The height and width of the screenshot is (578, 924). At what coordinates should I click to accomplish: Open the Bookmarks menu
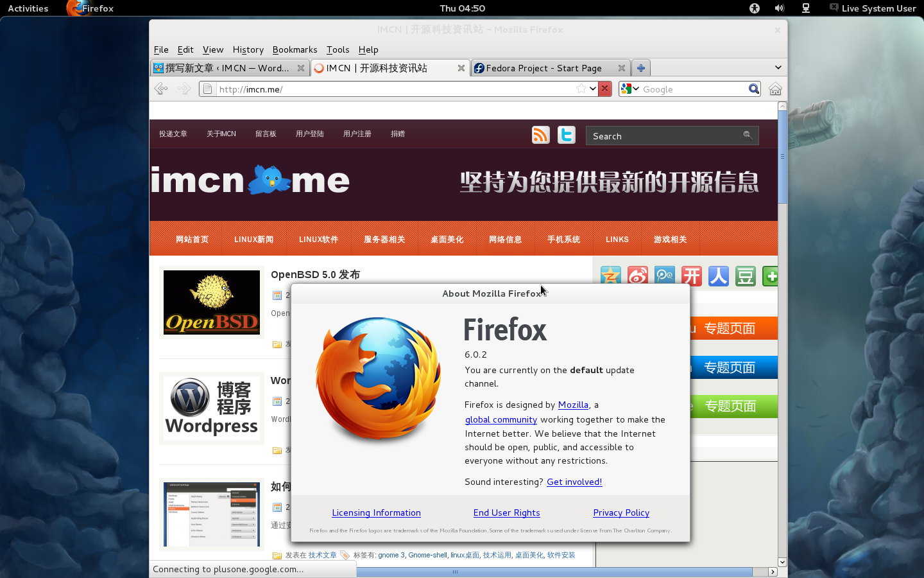click(x=295, y=49)
